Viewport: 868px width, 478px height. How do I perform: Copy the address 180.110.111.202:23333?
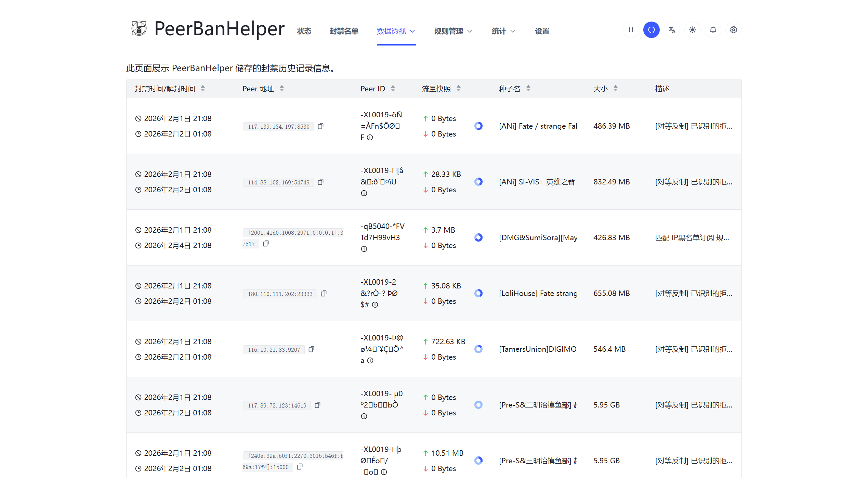324,294
